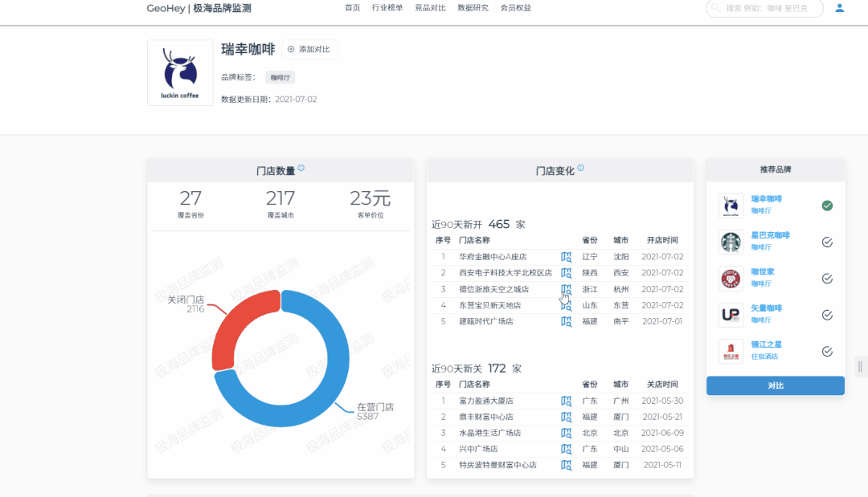868x497 pixels.
Task: Open map icon for 建瓯时代广场店
Action: (x=566, y=321)
